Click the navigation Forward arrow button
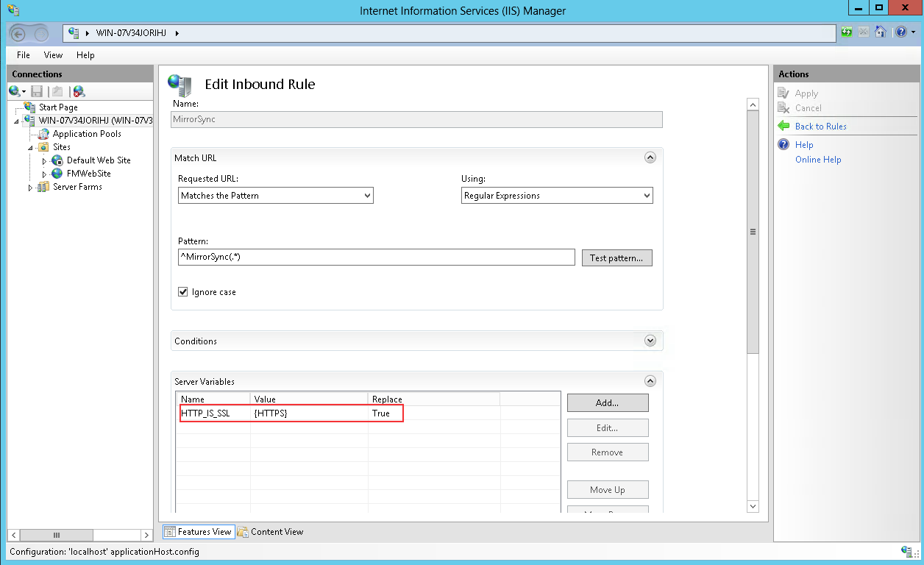Screen dimensions: 924x565 [x=40, y=33]
